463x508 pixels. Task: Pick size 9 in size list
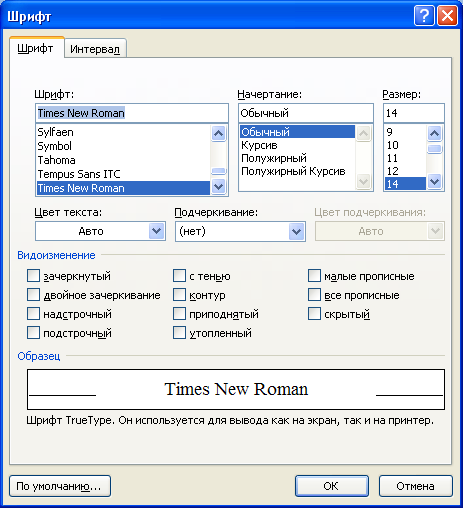point(405,132)
